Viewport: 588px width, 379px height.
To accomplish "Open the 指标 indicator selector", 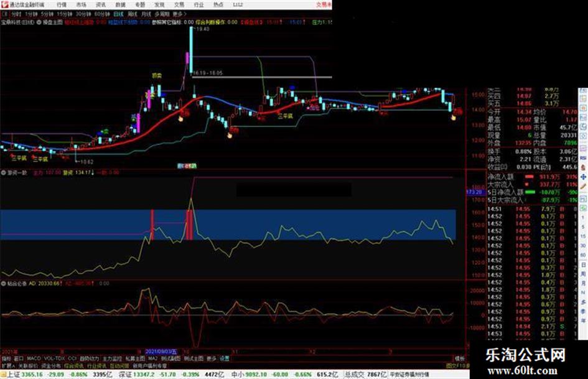I will 6,358.
